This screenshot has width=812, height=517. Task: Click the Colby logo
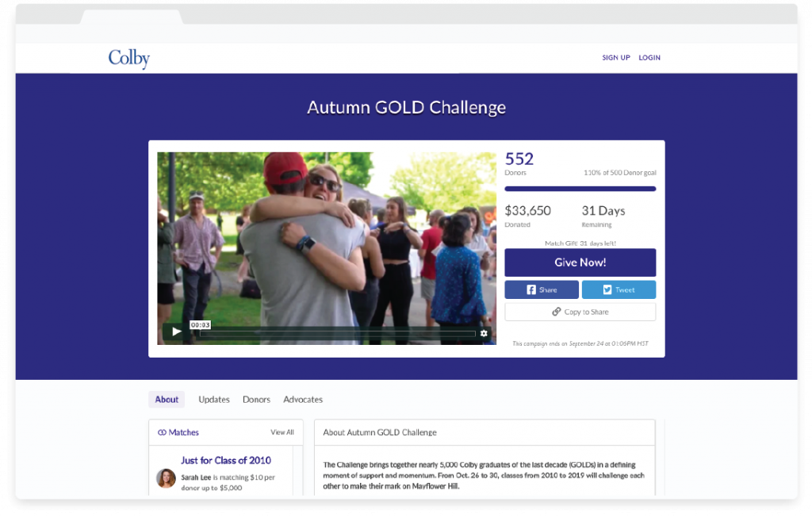129,59
